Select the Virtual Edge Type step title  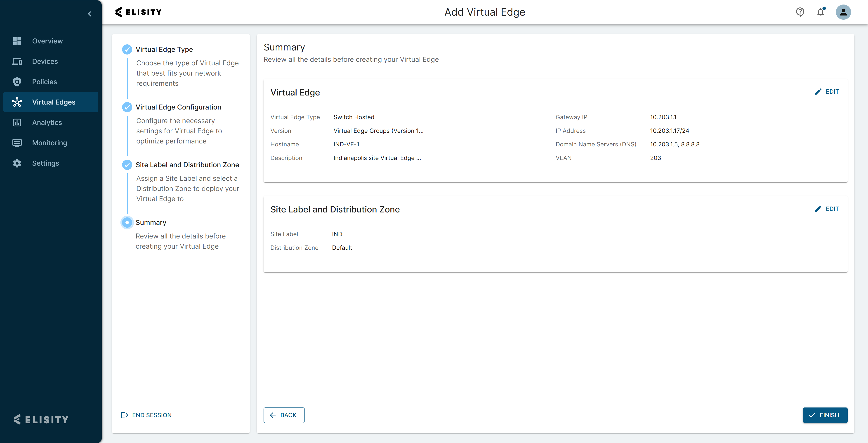pyautogui.click(x=164, y=49)
